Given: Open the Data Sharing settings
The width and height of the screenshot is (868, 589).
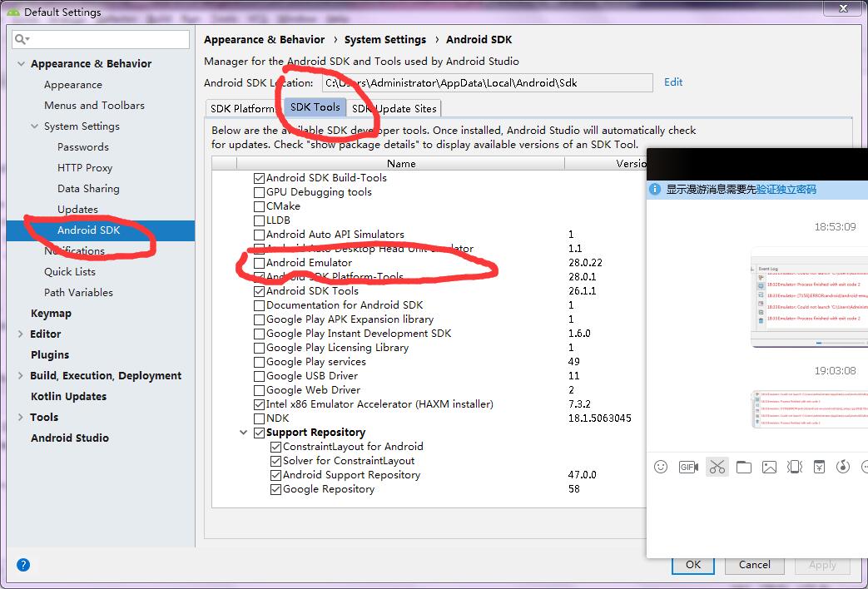Looking at the screenshot, I should [x=88, y=188].
